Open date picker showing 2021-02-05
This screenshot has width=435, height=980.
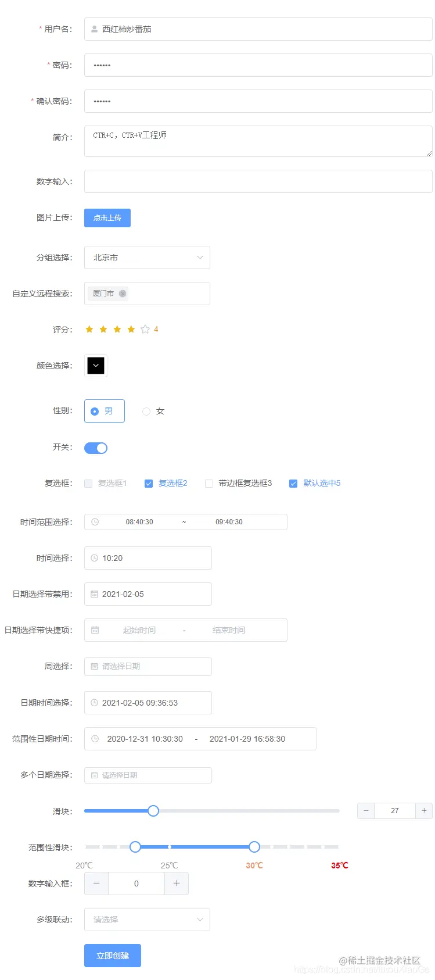(148, 594)
